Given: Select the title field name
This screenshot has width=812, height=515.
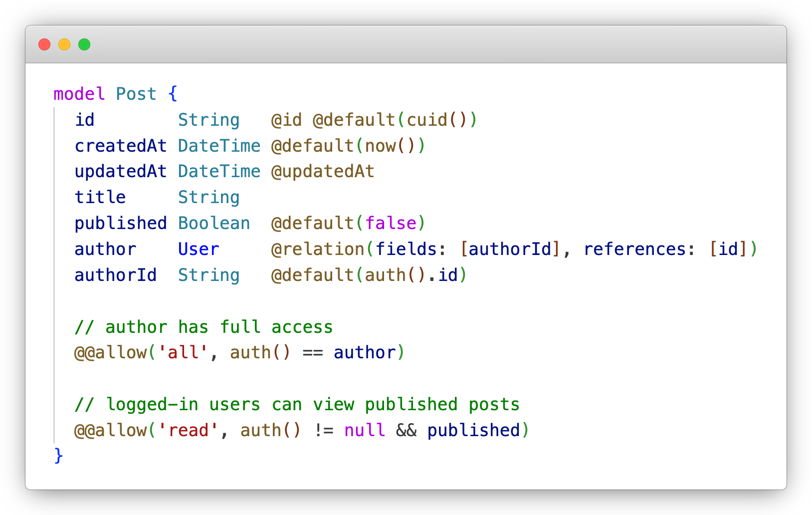Looking at the screenshot, I should click(100, 197).
